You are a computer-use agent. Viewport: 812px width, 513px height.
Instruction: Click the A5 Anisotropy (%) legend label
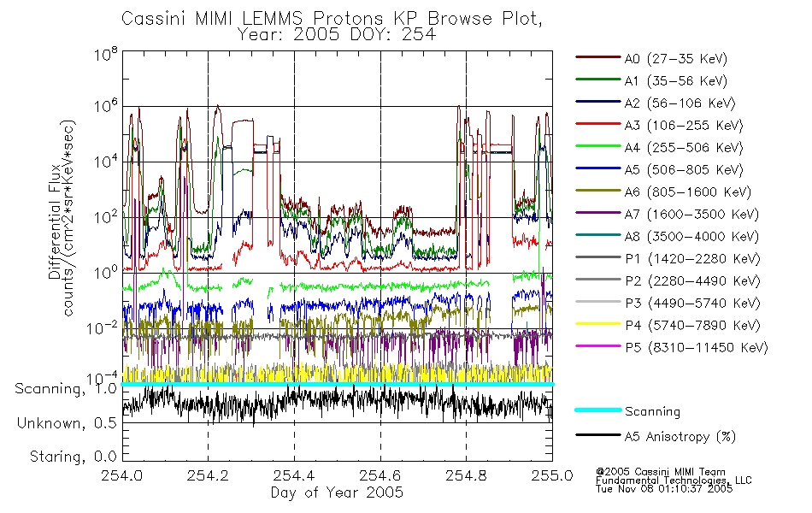point(680,437)
